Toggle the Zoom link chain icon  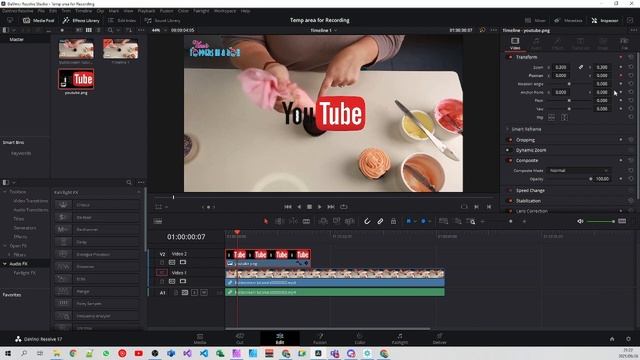(580, 67)
